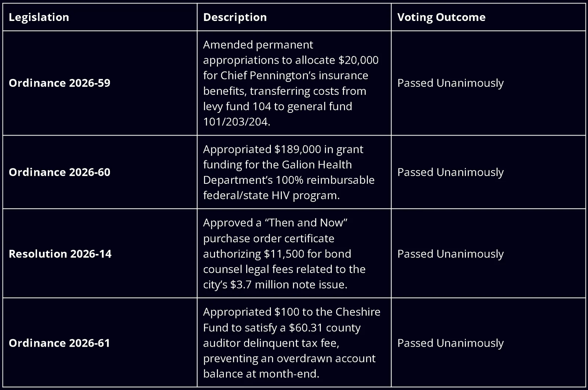This screenshot has height=390, width=588.
Task: Click the Cheshire Fund appropriation description
Action: 292,343
